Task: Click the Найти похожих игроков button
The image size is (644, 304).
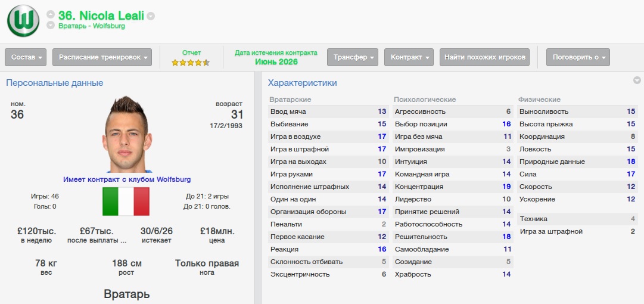Action: (484, 57)
